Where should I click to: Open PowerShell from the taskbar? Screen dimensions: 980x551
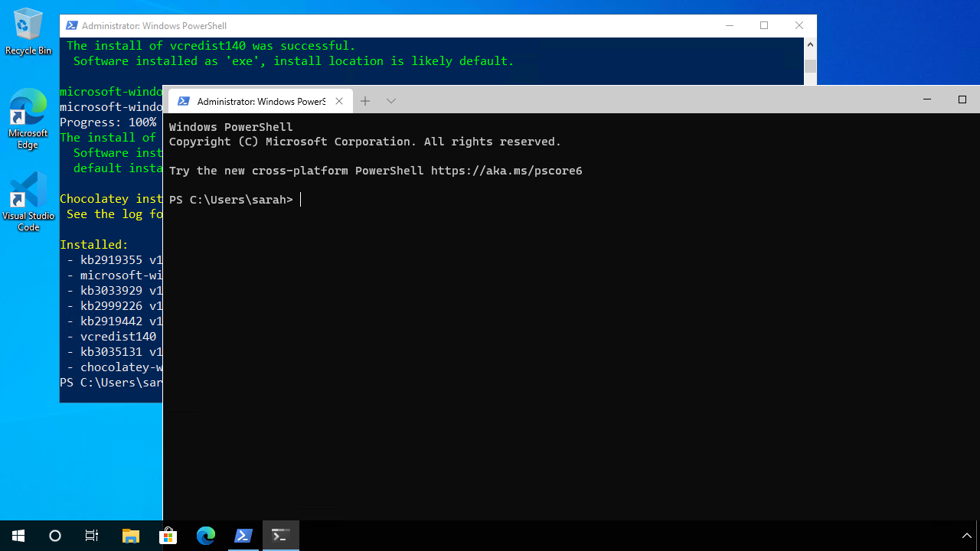(x=243, y=535)
